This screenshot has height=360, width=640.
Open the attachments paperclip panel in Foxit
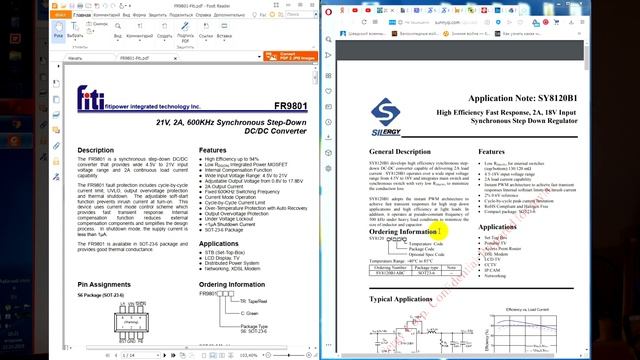point(56,146)
